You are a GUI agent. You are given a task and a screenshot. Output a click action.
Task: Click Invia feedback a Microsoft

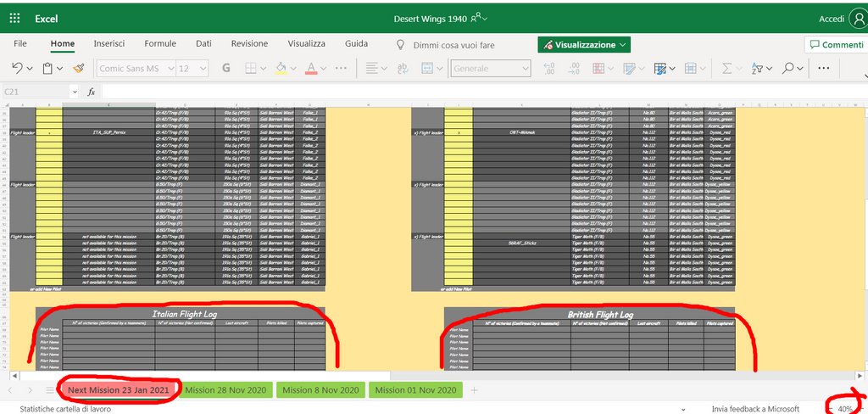coord(755,409)
